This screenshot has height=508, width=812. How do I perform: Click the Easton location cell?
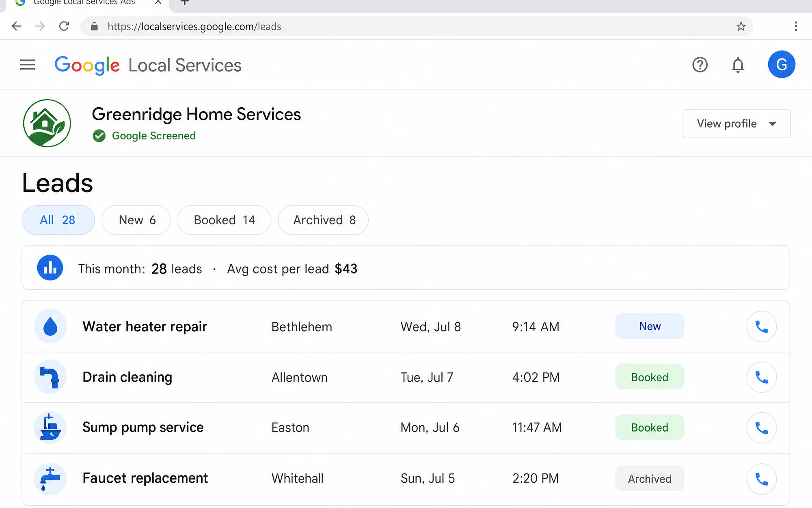pyautogui.click(x=290, y=428)
